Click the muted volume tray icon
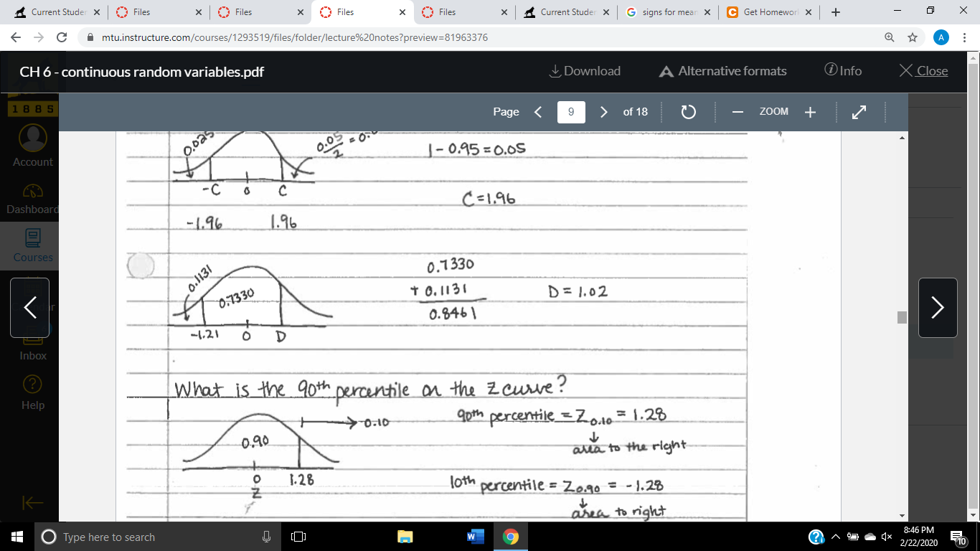This screenshot has width=980, height=551. (x=886, y=537)
